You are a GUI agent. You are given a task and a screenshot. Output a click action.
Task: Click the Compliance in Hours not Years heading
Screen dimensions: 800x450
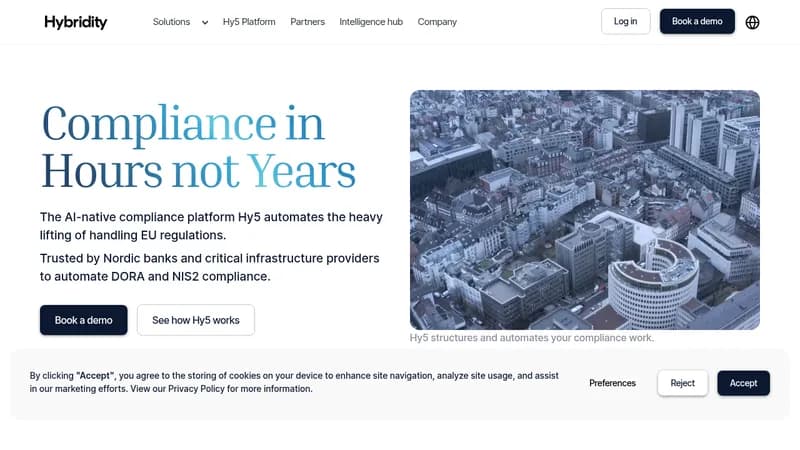click(198, 147)
